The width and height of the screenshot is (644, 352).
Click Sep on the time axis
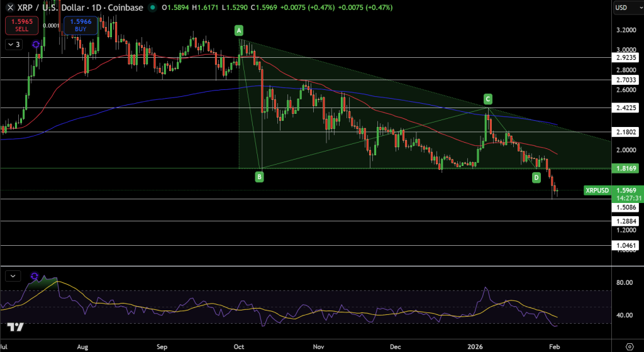(162, 347)
